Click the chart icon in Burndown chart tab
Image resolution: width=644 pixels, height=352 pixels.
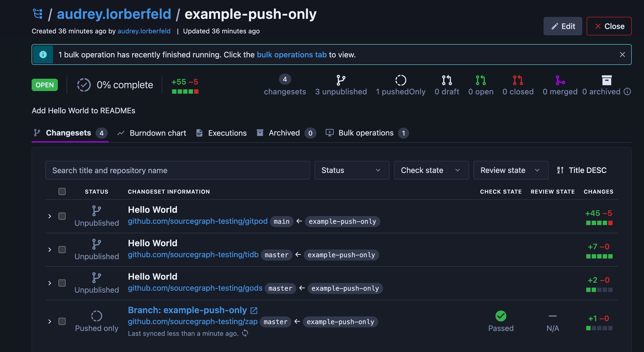click(121, 133)
